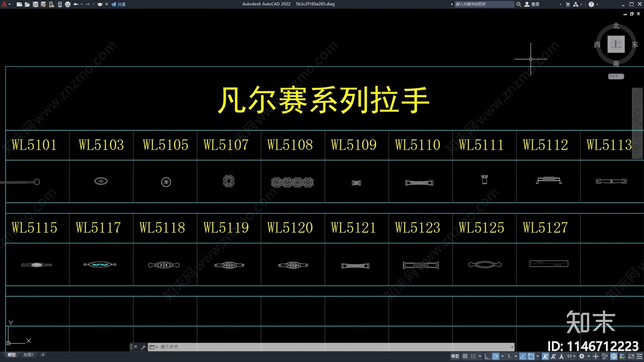The height and width of the screenshot is (362, 644).
Task: Rotate view to north 北 on ViewCube
Action: click(x=616, y=26)
